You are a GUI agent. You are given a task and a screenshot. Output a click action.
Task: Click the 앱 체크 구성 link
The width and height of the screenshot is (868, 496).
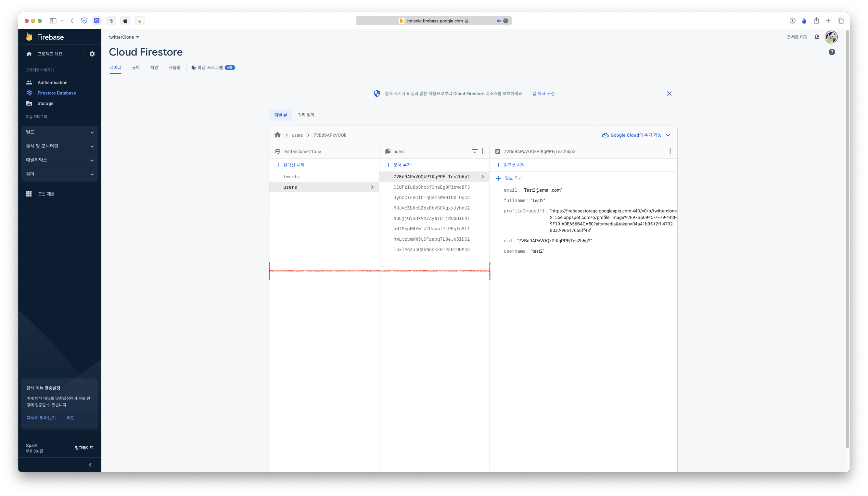543,93
